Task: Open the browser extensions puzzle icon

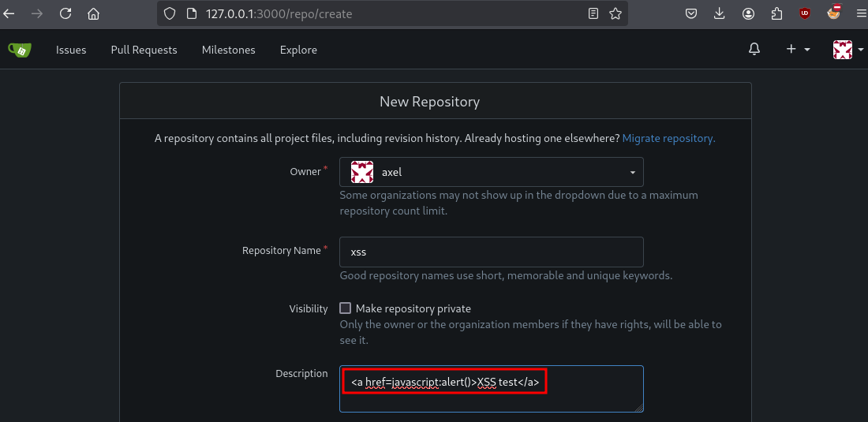Action: [776, 13]
